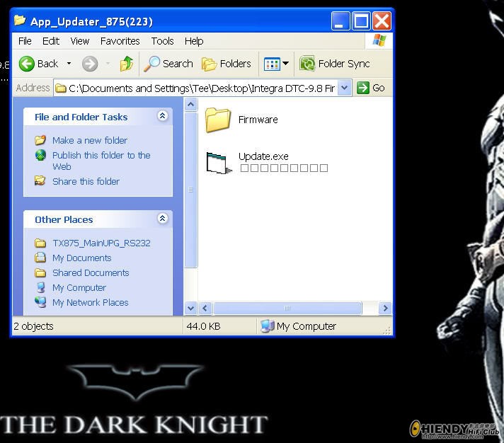Open the Tools menu
Image resolution: width=504 pixels, height=443 pixels.
tap(162, 41)
